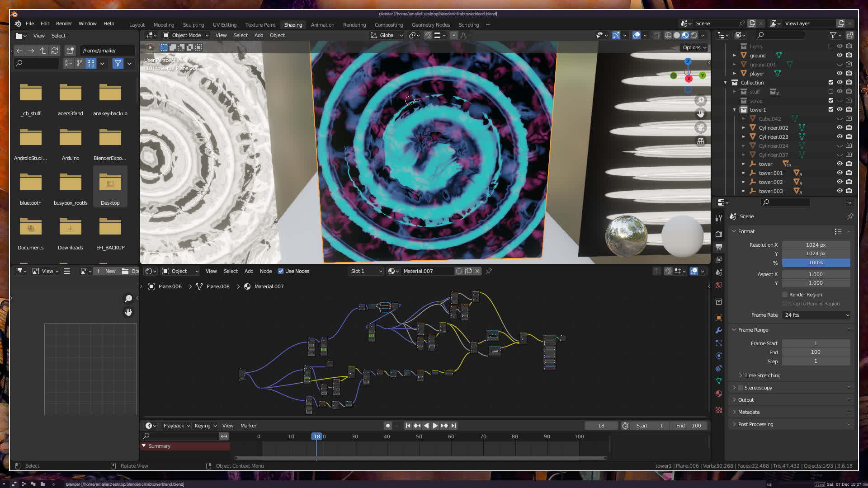Enable the Render Region checkbox
The image size is (868, 488).
click(x=785, y=295)
